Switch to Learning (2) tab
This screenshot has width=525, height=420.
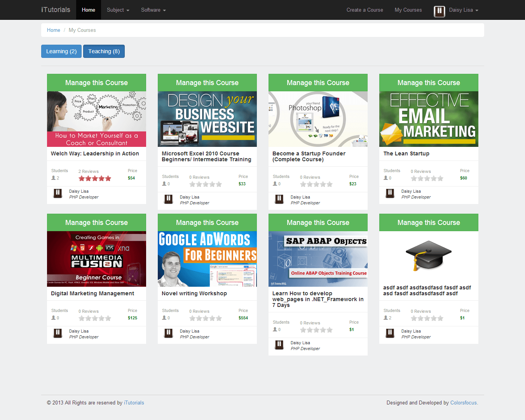[61, 51]
